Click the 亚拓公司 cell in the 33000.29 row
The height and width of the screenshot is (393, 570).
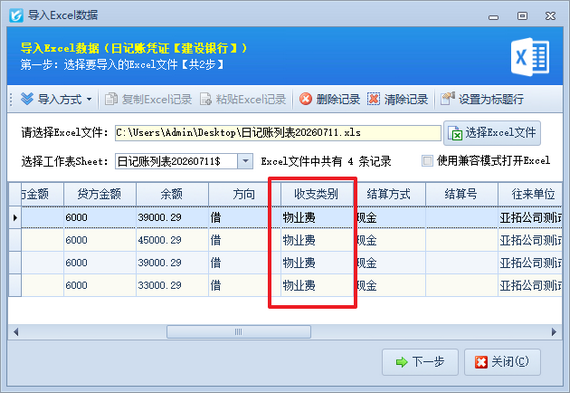(x=530, y=285)
